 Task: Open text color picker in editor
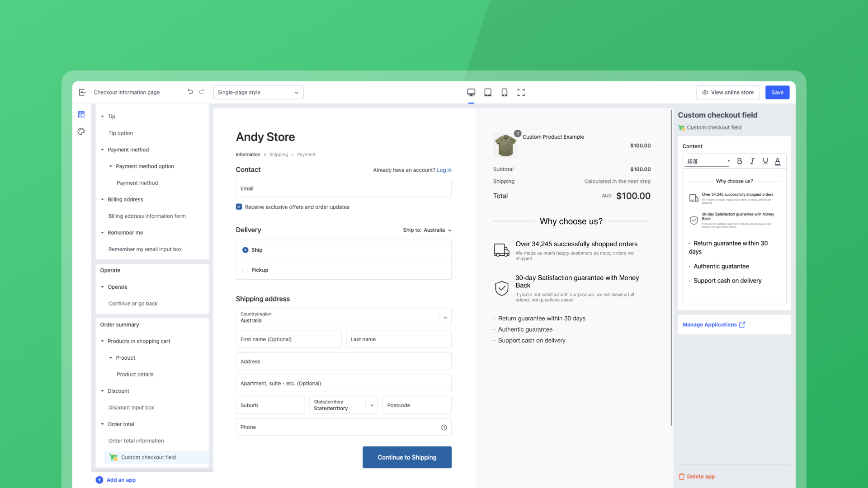(778, 161)
